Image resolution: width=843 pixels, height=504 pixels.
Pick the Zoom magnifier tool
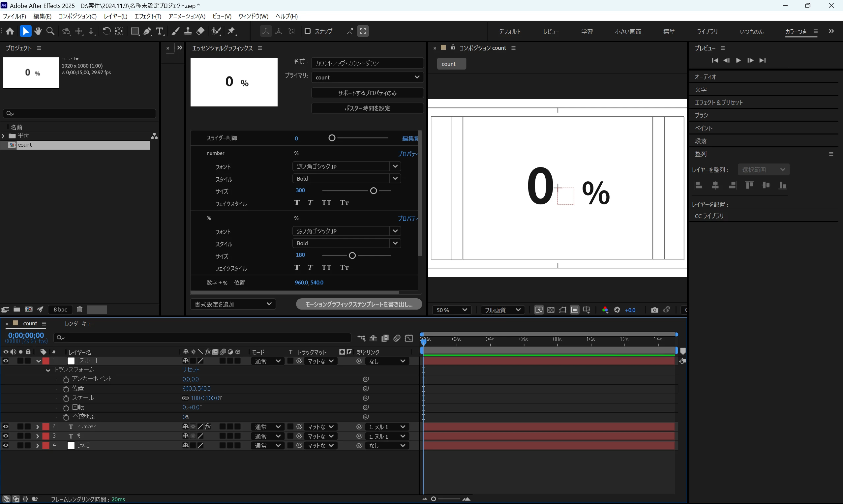click(50, 31)
